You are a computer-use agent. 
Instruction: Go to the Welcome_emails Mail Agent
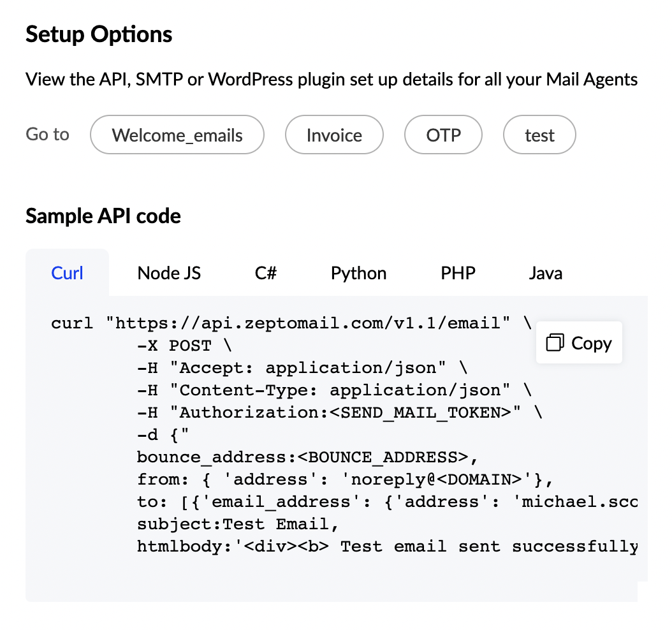tap(177, 135)
